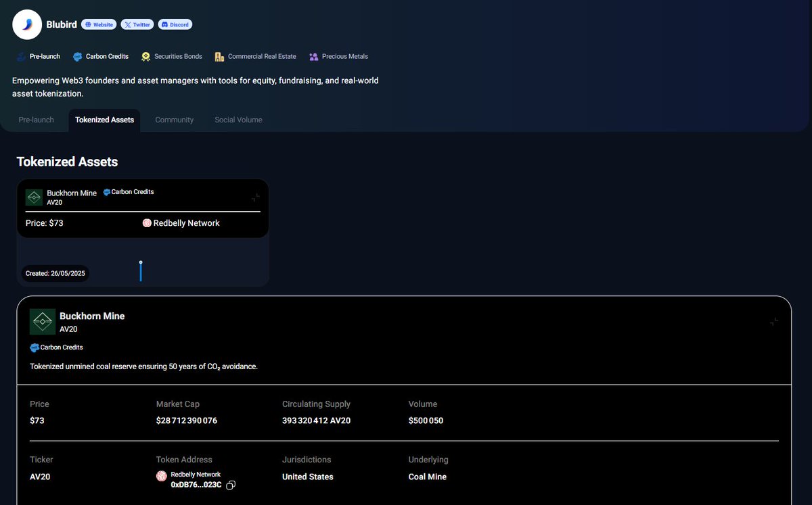Click Redbelly Network icon beside token address
This screenshot has height=505, width=812.
tap(162, 476)
